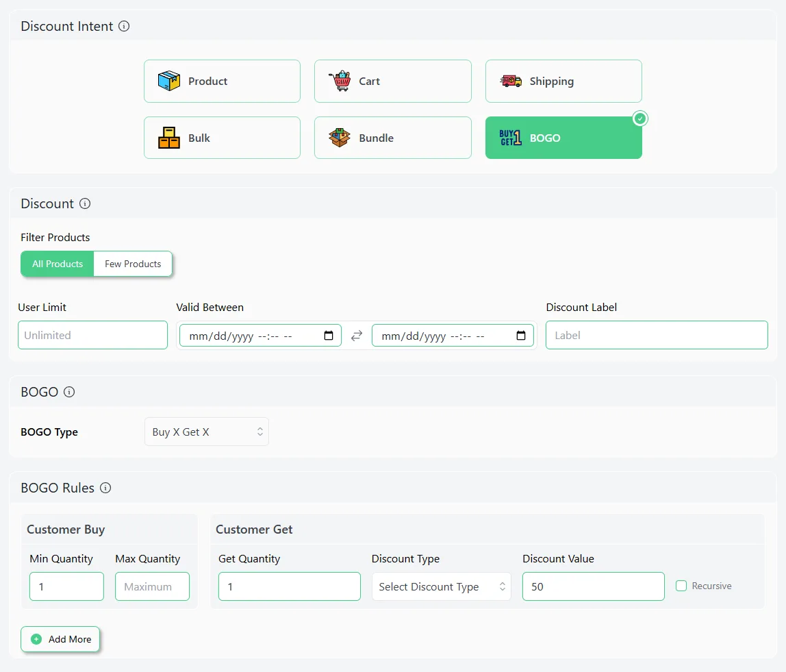This screenshot has width=786, height=672.
Task: Click the green checkmark badge on BOGO
Action: click(x=640, y=119)
